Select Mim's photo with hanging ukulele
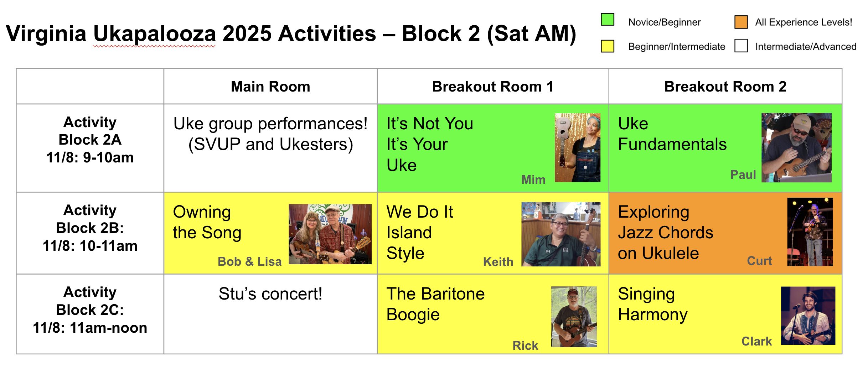 click(x=577, y=147)
